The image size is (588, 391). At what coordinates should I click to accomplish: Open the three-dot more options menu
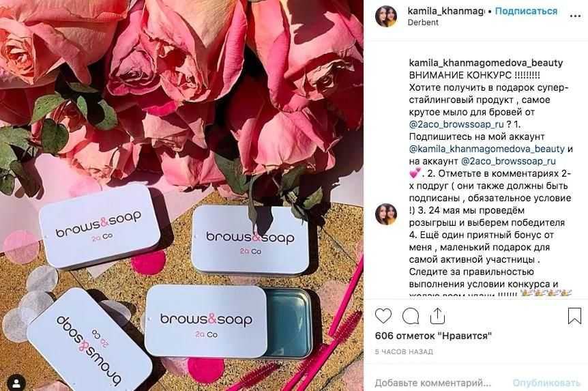575,16
